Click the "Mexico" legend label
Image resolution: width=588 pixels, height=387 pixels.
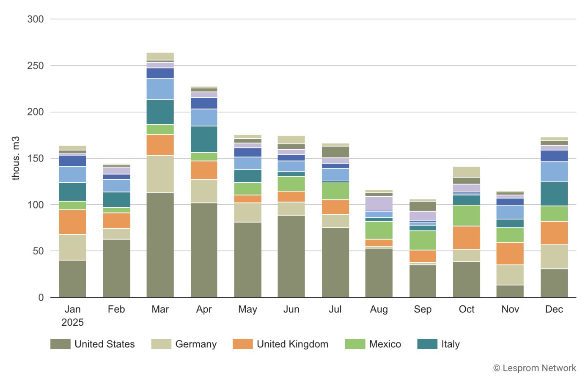point(385,344)
